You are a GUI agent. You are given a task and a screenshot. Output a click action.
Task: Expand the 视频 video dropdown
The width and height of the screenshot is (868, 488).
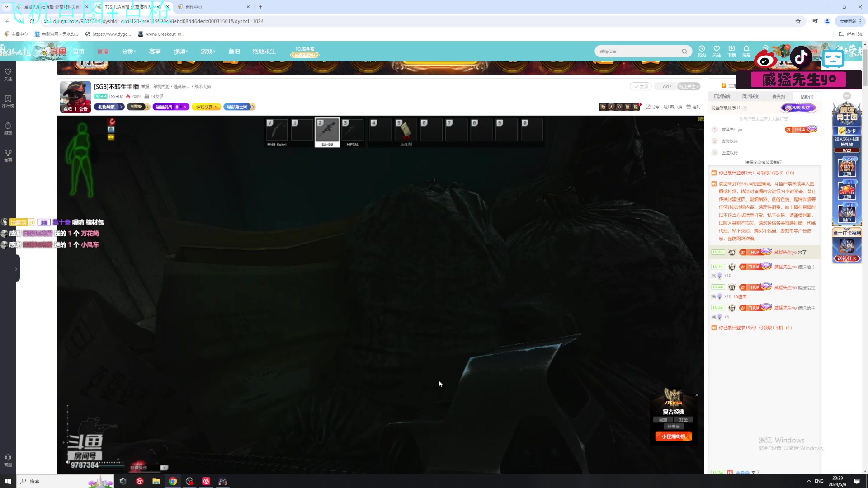pyautogui.click(x=180, y=52)
